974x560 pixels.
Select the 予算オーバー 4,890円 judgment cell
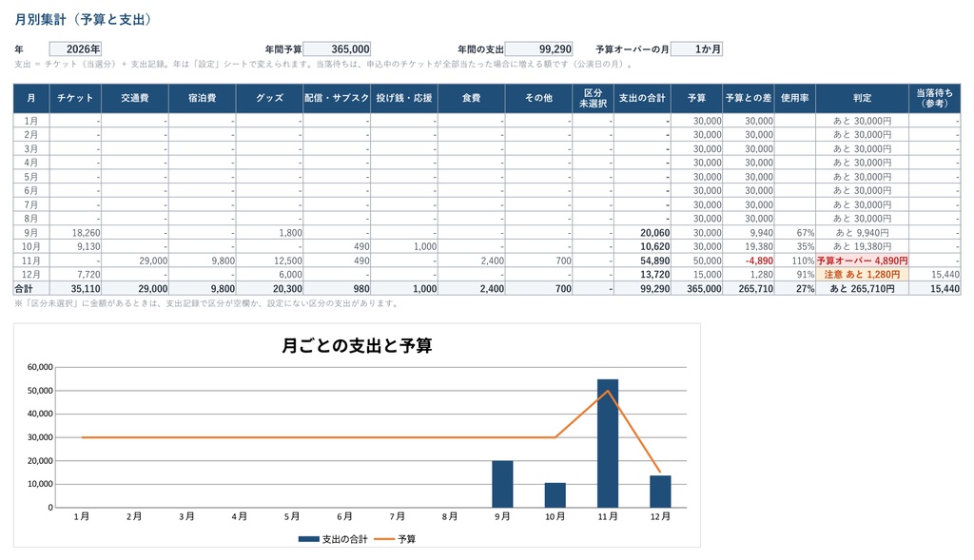coord(862,261)
